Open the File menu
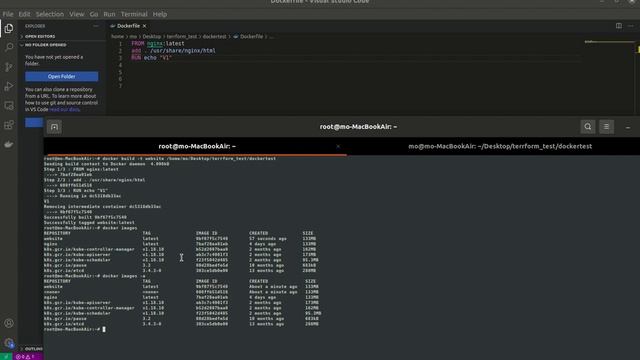 [x=8, y=14]
